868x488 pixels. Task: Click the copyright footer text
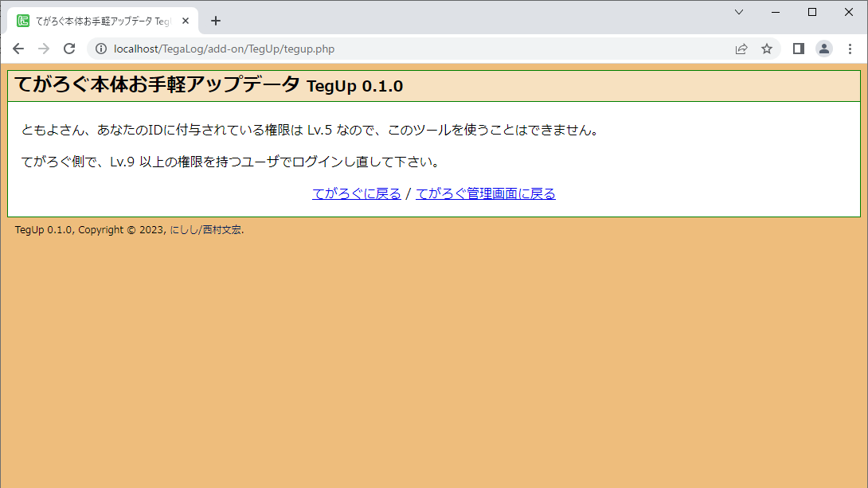click(x=129, y=229)
